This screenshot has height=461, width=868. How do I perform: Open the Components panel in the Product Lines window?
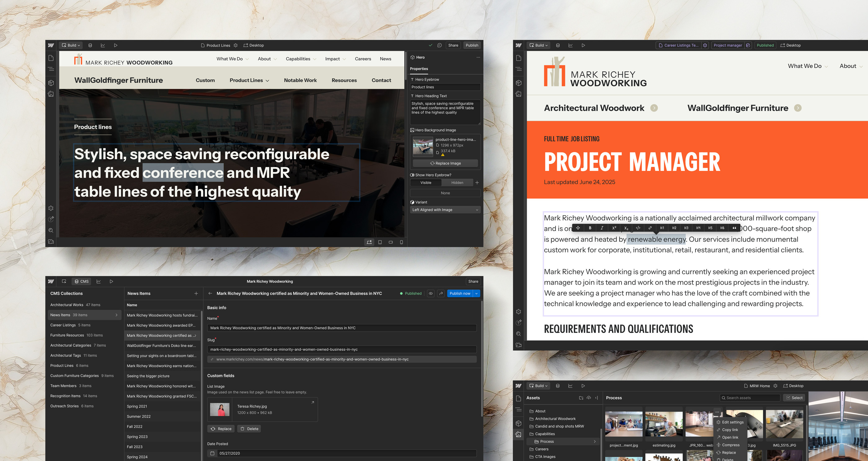[x=51, y=83]
